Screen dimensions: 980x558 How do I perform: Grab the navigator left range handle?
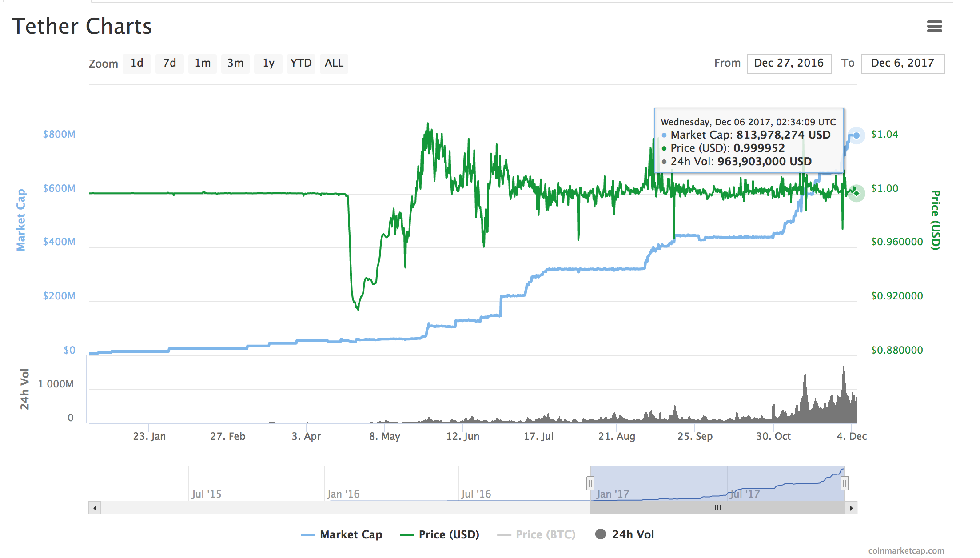pyautogui.click(x=590, y=483)
